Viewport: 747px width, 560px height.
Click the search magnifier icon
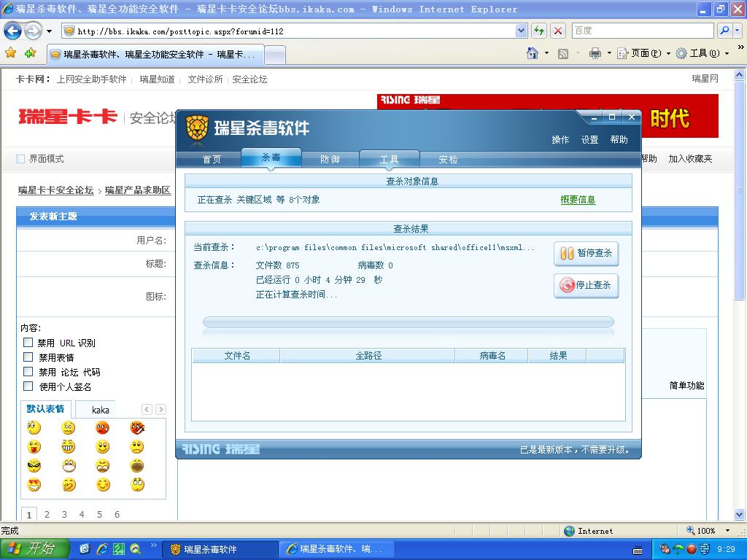724,31
